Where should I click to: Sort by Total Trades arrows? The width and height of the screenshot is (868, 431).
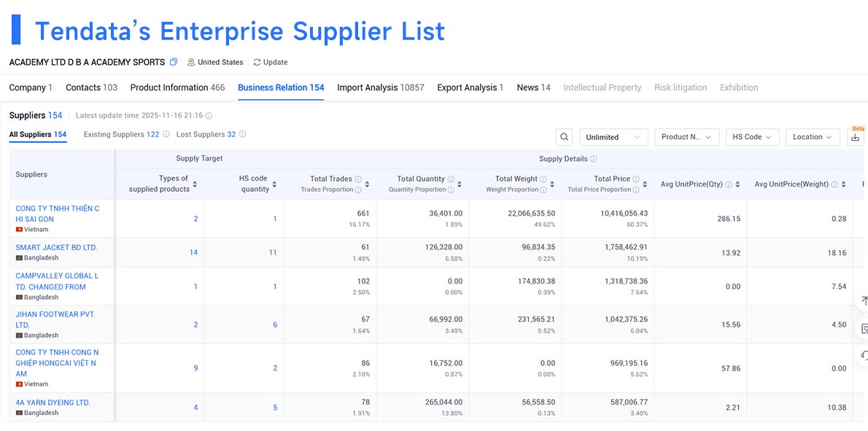coord(368,185)
